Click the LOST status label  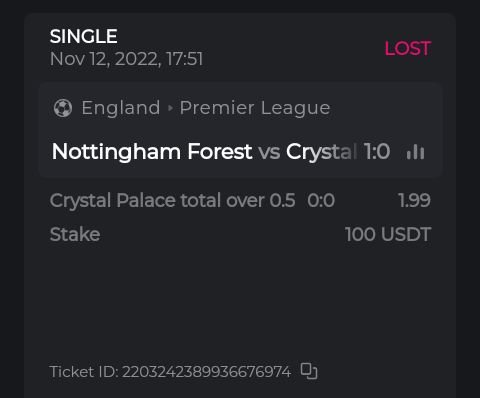(x=408, y=48)
